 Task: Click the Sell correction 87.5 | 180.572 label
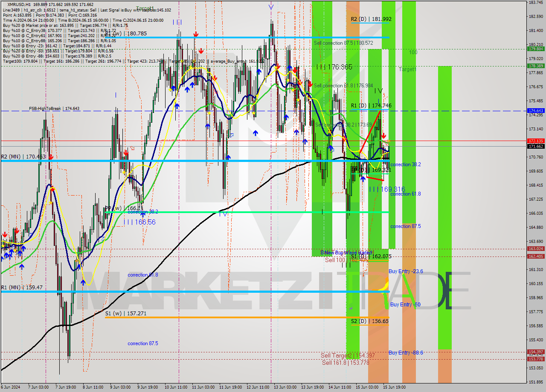click(x=343, y=43)
